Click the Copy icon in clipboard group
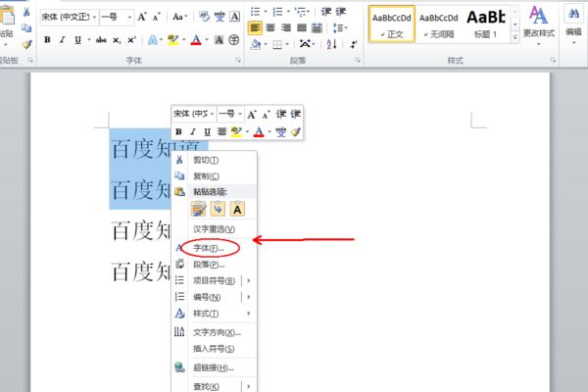Image resolution: width=588 pixels, height=392 pixels. (26, 28)
